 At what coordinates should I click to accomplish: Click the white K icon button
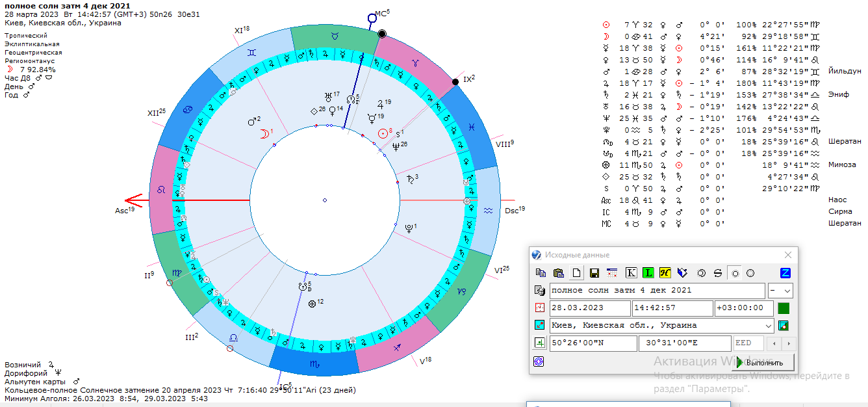pos(631,272)
